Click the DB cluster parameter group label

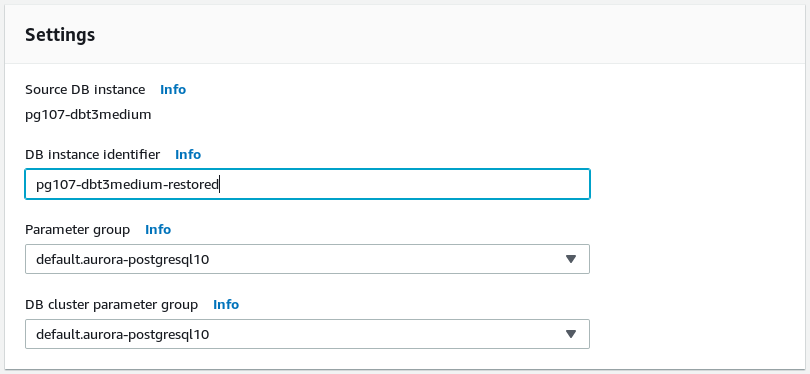(112, 305)
